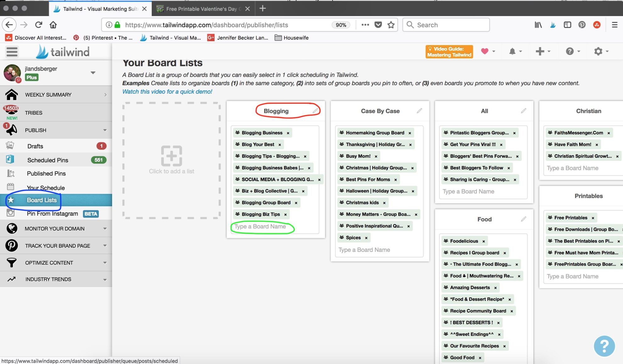Edit the Blogging list name with pencil icon
The width and height of the screenshot is (623, 364).
coord(315,111)
